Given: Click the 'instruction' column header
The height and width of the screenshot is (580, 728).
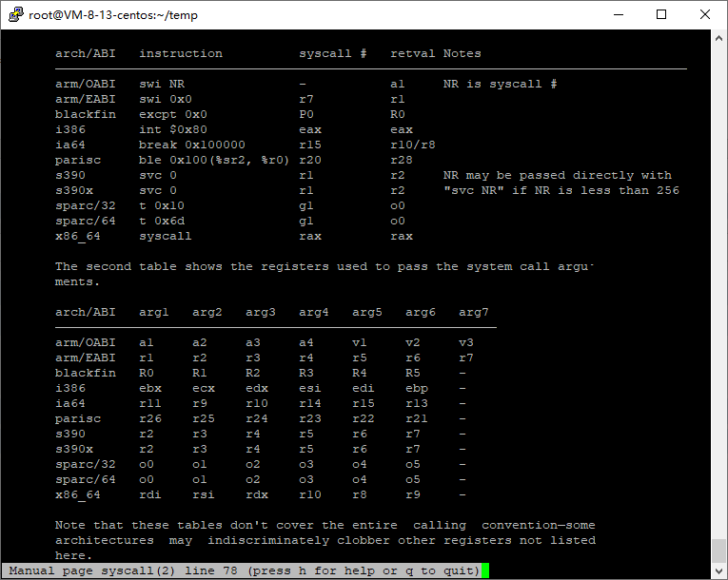Looking at the screenshot, I should (x=181, y=53).
